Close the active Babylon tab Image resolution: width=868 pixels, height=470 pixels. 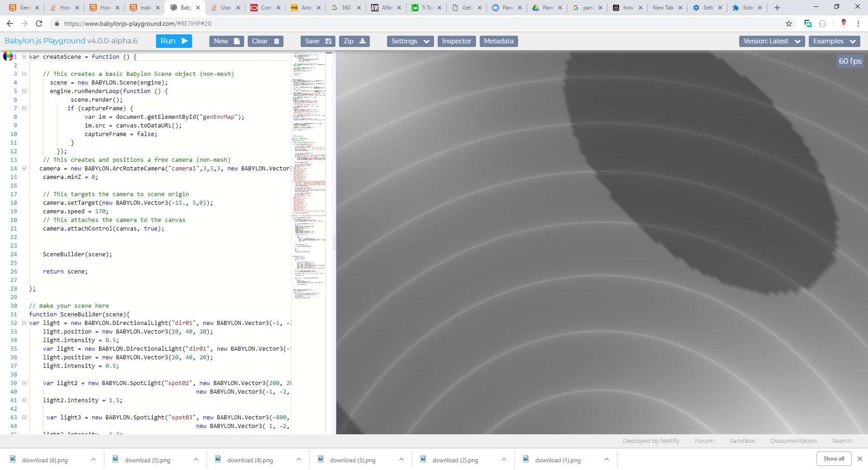(x=198, y=8)
